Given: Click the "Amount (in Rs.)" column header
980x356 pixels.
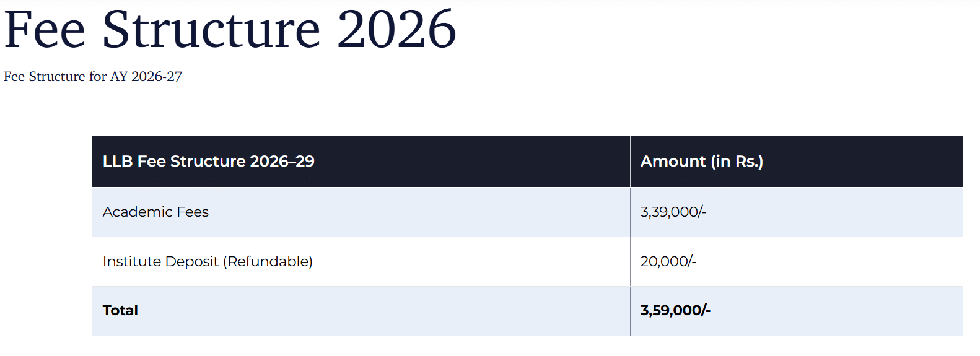Looking at the screenshot, I should click(701, 162).
